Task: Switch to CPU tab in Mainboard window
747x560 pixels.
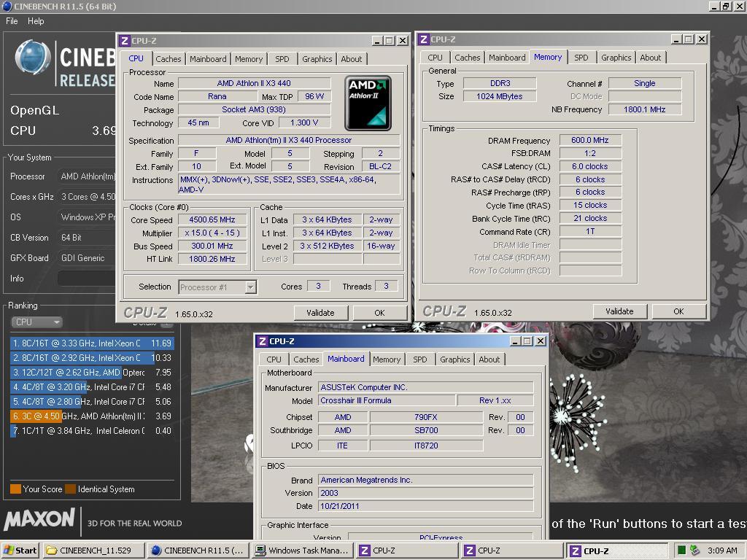Action: [x=274, y=359]
